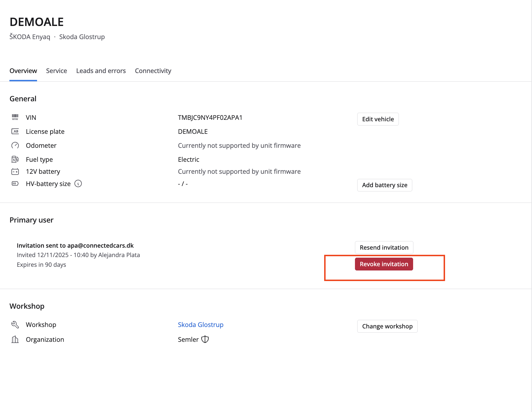
Task: Click the 12V battery icon
Action: 15,171
